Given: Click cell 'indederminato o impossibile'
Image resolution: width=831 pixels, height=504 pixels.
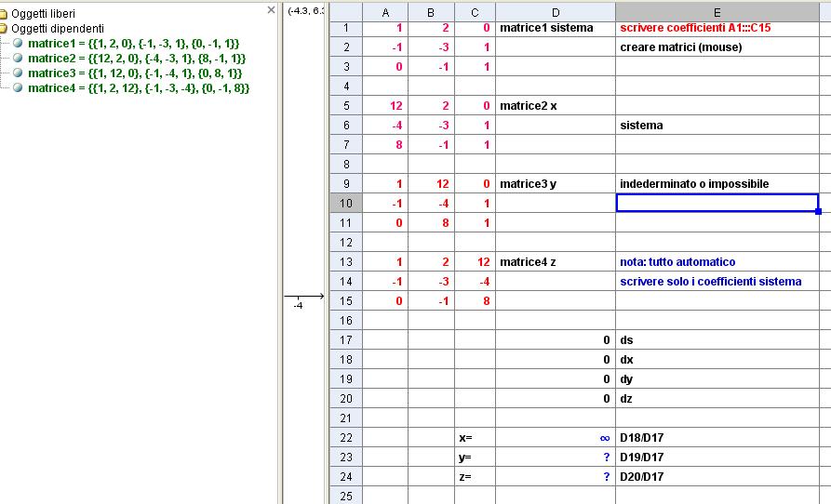Looking at the screenshot, I should (717, 184).
